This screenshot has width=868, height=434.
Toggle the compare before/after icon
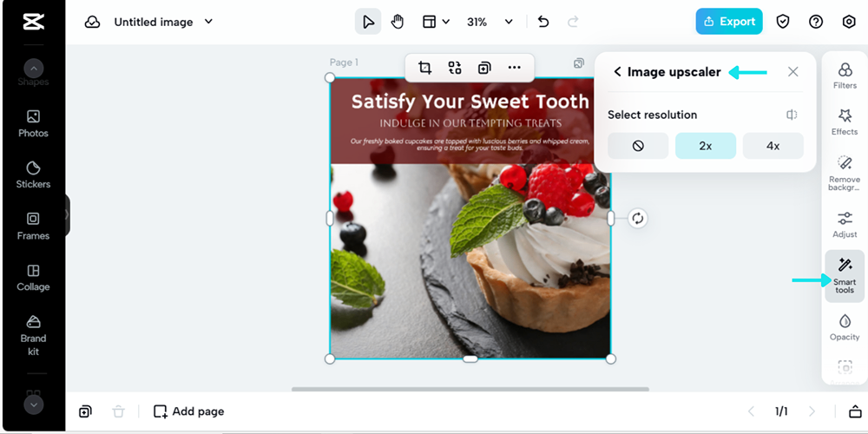point(792,115)
